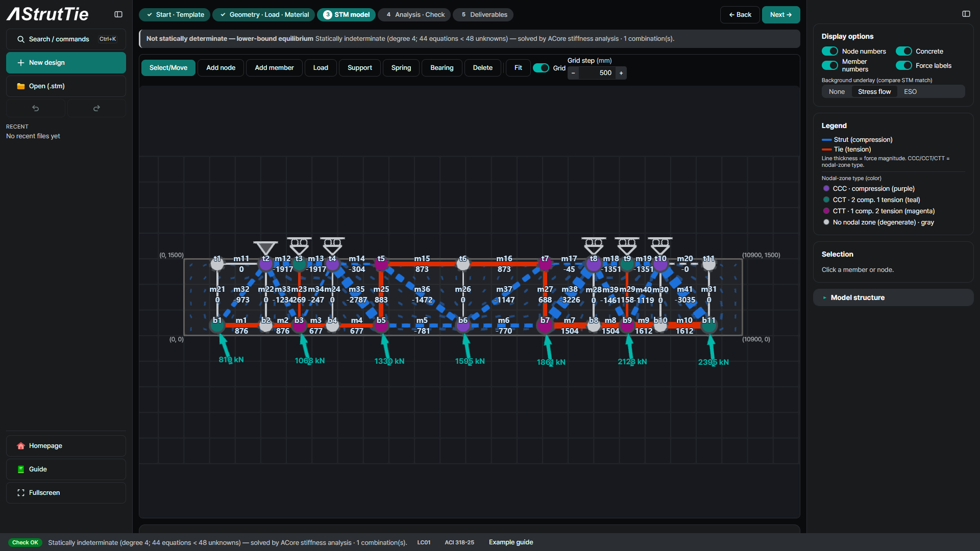Collapse the right panel via its icon

(x=966, y=14)
